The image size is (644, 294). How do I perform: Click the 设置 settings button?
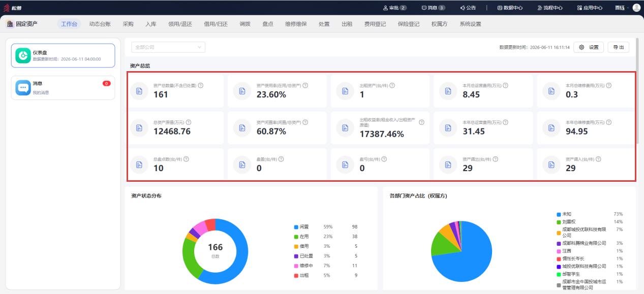(x=589, y=47)
